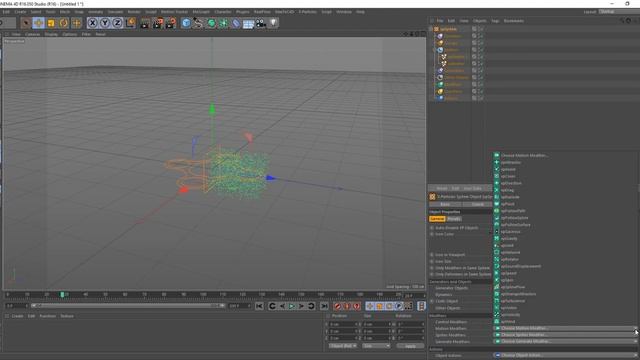This screenshot has width=640, height=360.
Task: Add a Camera object
Action: (261, 23)
